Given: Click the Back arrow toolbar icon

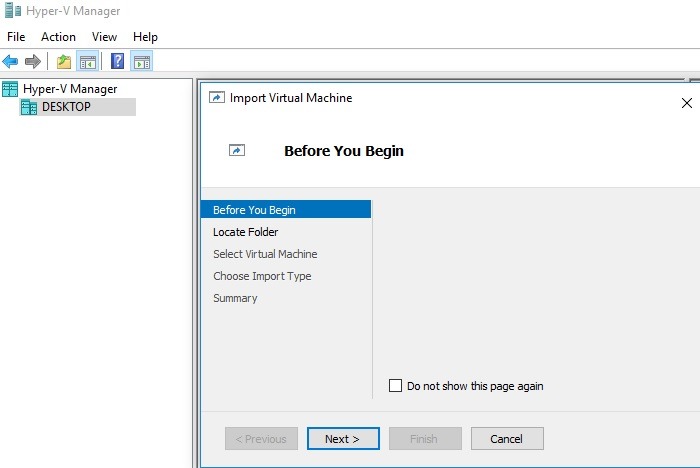Looking at the screenshot, I should [10, 61].
